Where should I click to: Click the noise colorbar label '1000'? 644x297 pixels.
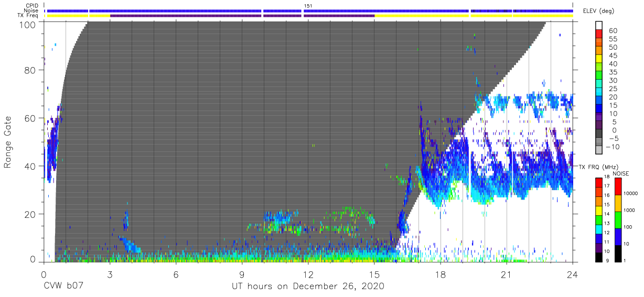pyautogui.click(x=630, y=210)
